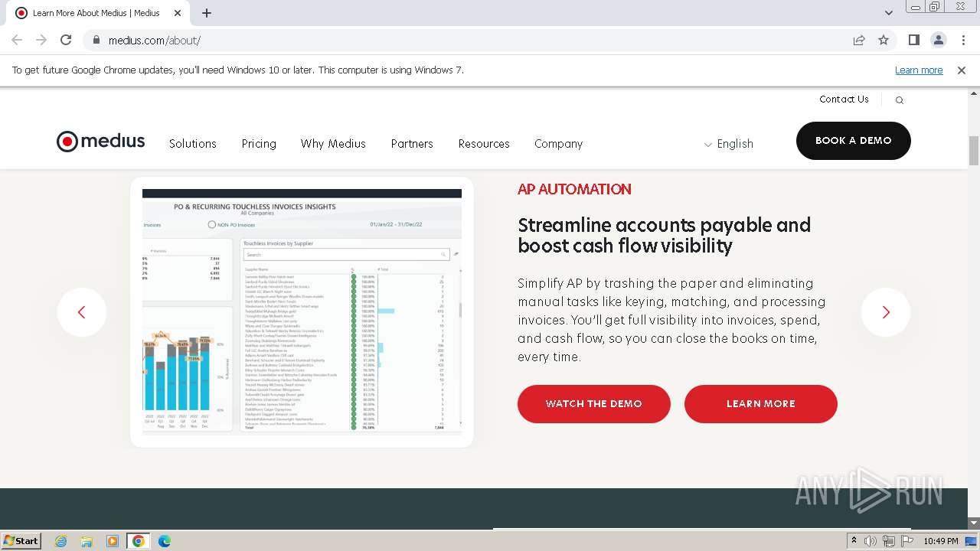Show the previous carousel slide
The width and height of the screenshot is (980, 551).
(x=82, y=312)
